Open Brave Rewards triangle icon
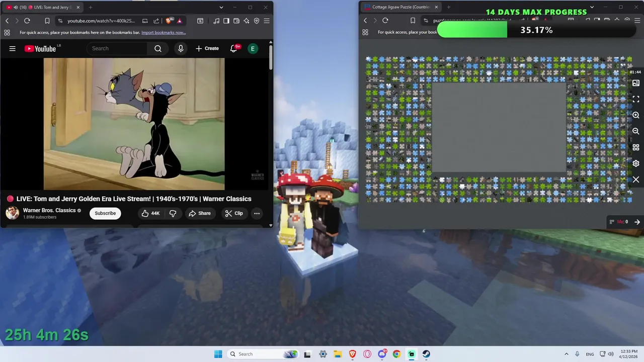Image resolution: width=644 pixels, height=362 pixels. point(179,21)
